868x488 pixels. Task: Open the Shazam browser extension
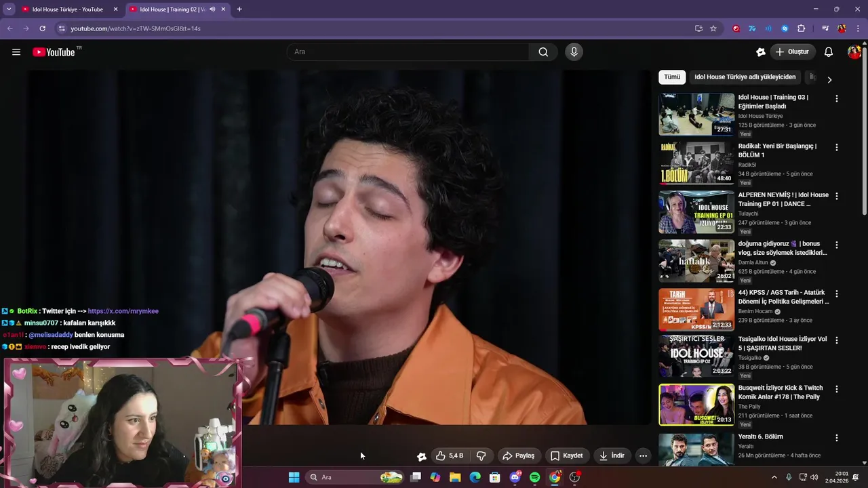(785, 28)
